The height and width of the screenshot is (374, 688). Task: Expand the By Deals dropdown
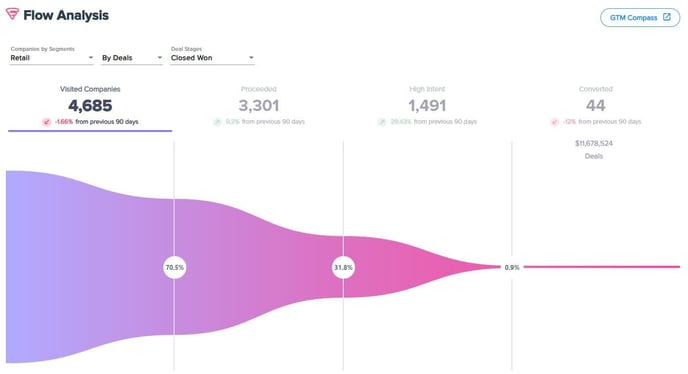tap(132, 58)
